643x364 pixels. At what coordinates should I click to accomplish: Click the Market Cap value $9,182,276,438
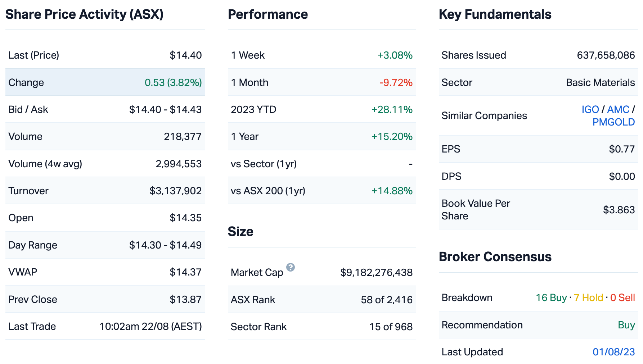click(x=376, y=272)
